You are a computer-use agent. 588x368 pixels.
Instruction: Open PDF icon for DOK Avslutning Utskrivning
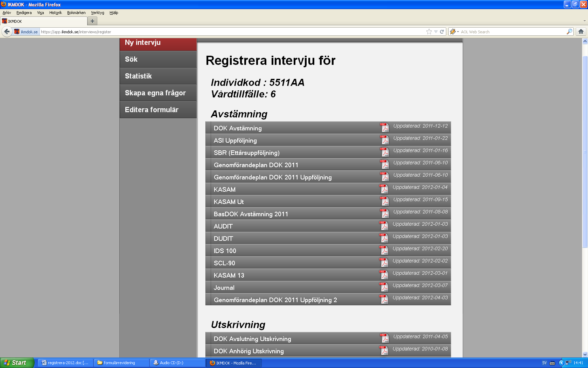coord(385,338)
